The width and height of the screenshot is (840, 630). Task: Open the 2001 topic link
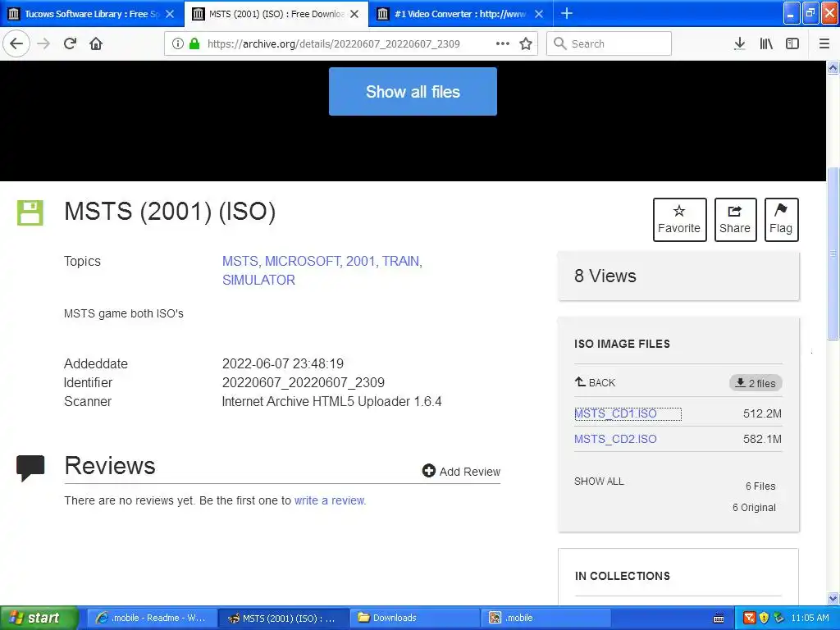tap(361, 261)
